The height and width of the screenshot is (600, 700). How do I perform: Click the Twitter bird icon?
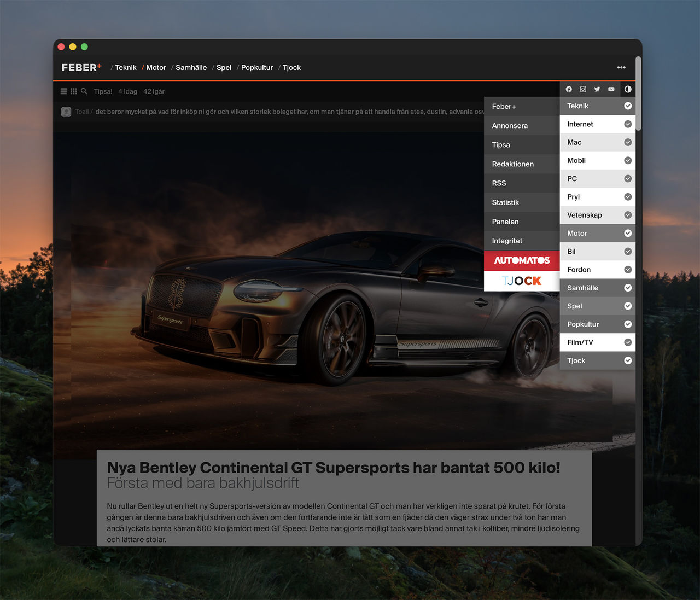pyautogui.click(x=597, y=89)
